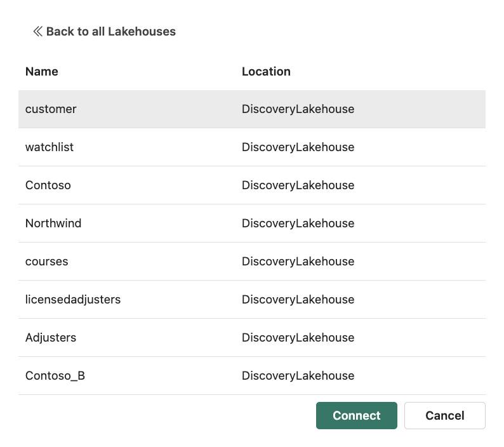Choose the Contoso table name
The width and height of the screenshot is (504, 447).
[x=48, y=185]
